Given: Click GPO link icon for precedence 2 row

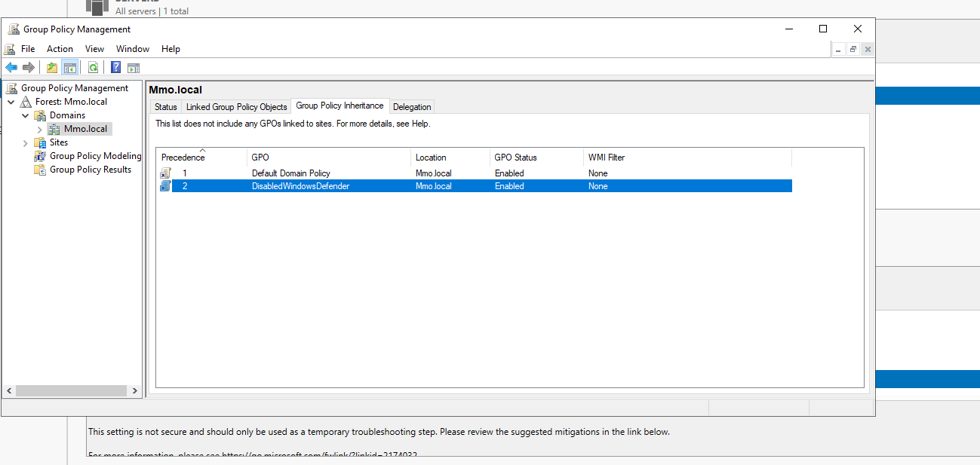Looking at the screenshot, I should pyautogui.click(x=166, y=186).
